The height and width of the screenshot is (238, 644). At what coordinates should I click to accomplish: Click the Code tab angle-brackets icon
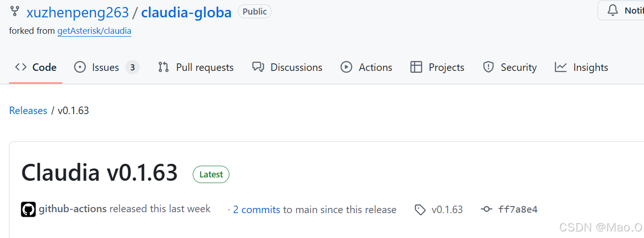coord(21,67)
